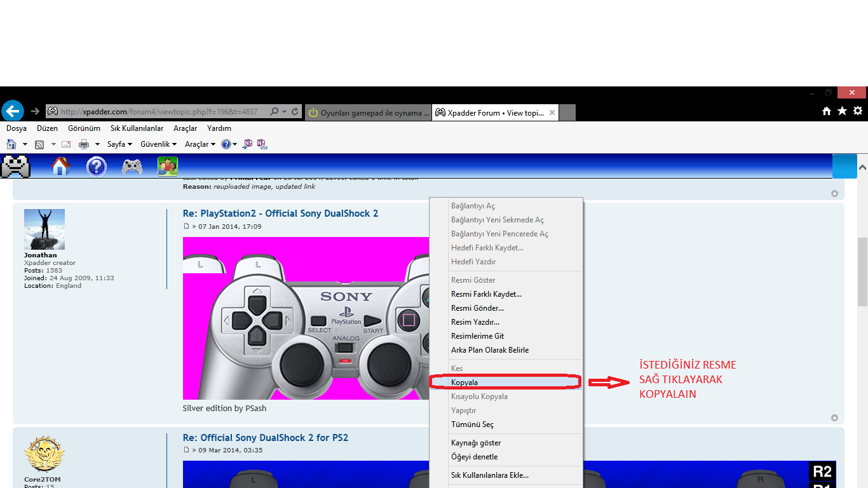Open a new tab with the blank tab button
The image size is (868, 488).
click(567, 112)
